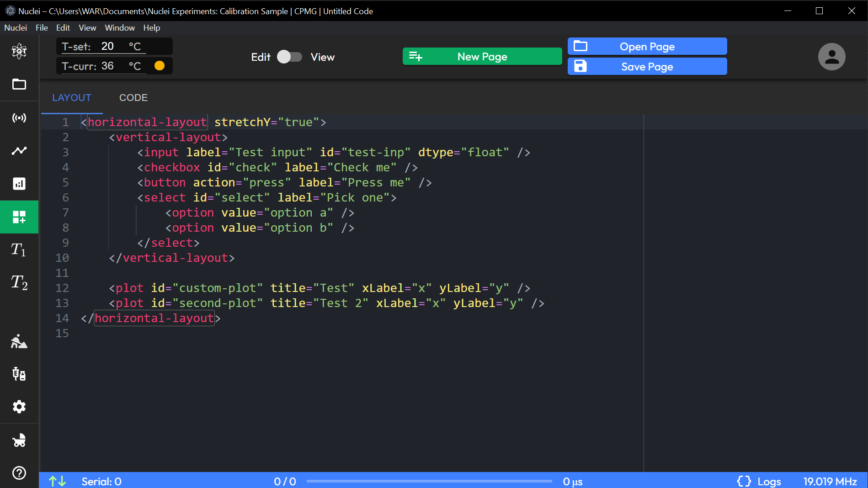Open the View menu
The height and width of the screenshot is (488, 868).
[87, 28]
